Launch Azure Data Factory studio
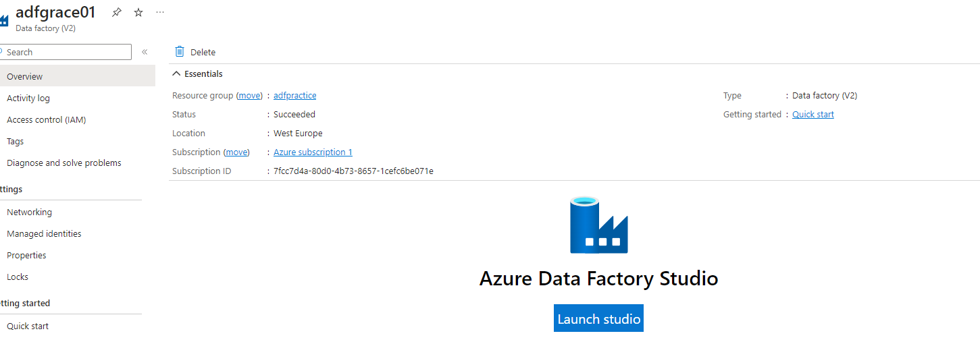980x344 pixels. 598,319
